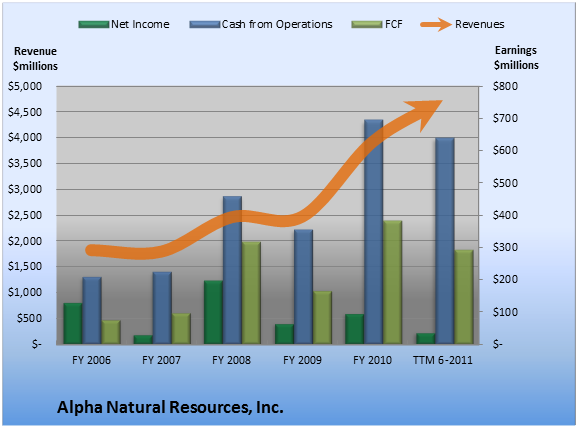Click the "$600" earnings axis label
This screenshot has width=577, height=427.
pyautogui.click(x=505, y=151)
